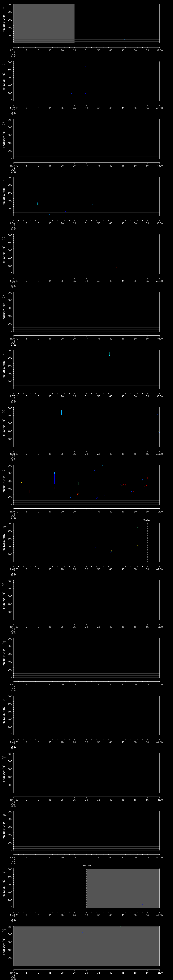The image size is (173, 980).
Task: Click the panel number (1) label
Action: (3, 8)
